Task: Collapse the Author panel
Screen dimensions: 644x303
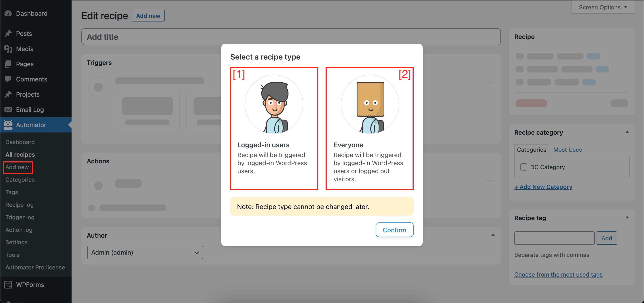Action: 493,235
